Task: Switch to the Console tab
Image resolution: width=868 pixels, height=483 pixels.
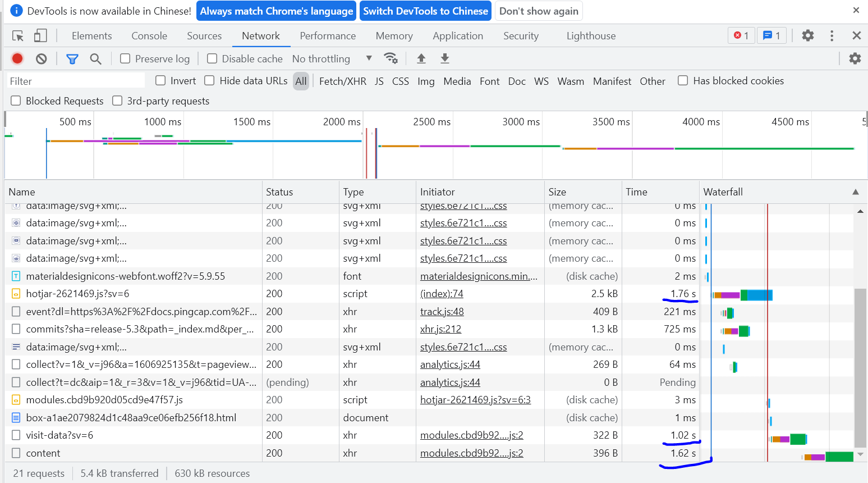Action: [149, 36]
